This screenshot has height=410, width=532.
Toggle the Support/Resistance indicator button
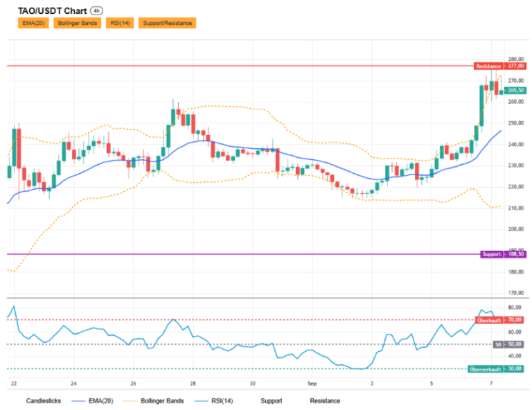167,23
